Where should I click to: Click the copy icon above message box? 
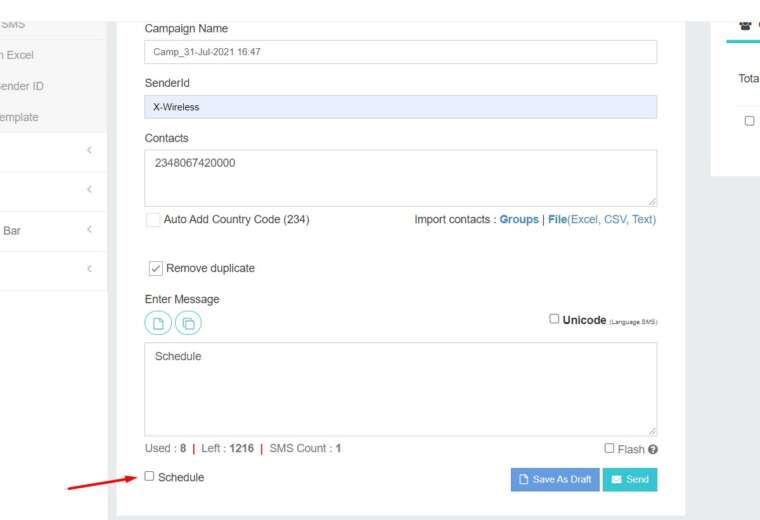pos(189,323)
